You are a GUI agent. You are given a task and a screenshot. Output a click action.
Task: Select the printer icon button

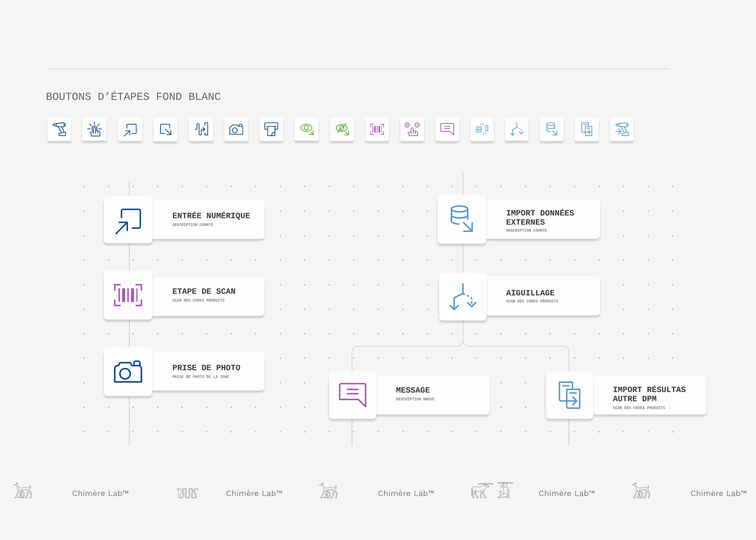[x=271, y=129]
